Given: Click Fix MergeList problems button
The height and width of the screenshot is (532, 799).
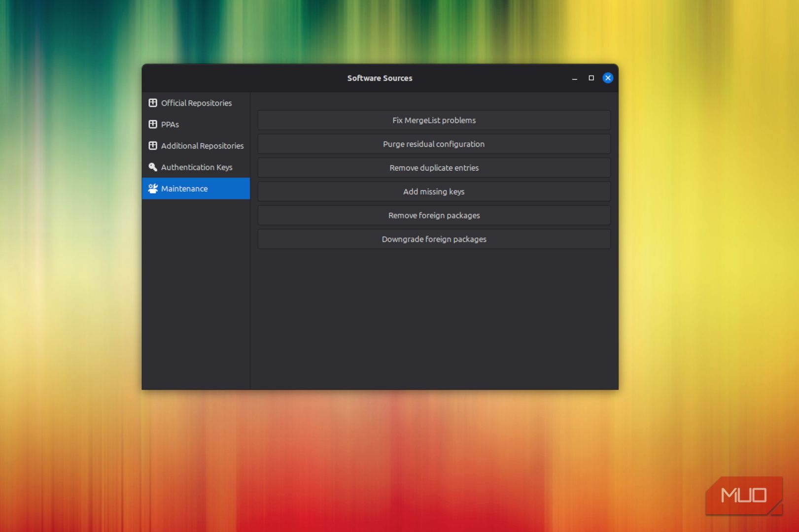Looking at the screenshot, I should coord(434,120).
